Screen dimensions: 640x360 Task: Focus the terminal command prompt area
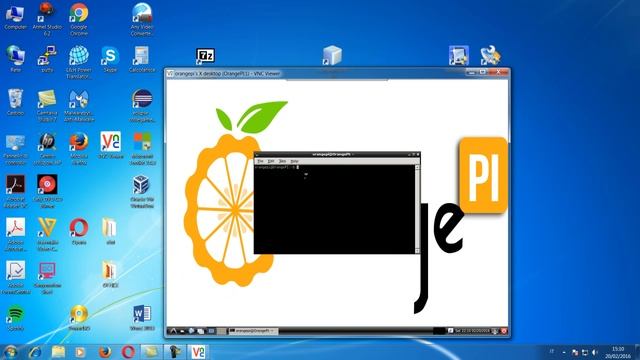[334, 209]
